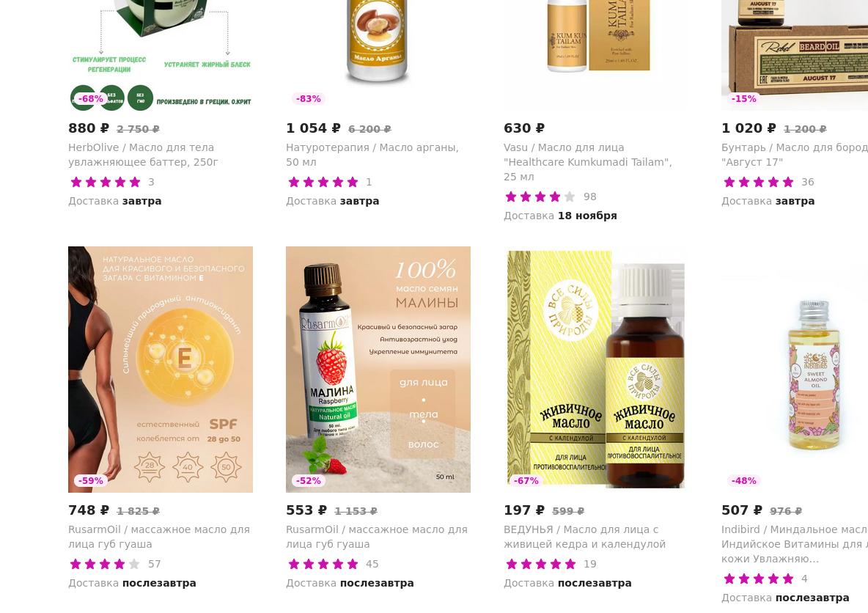Viewport: 868px width, 613px height.
Task: Open the Indibird Sweet Almond Oil image
Action: click(x=795, y=370)
